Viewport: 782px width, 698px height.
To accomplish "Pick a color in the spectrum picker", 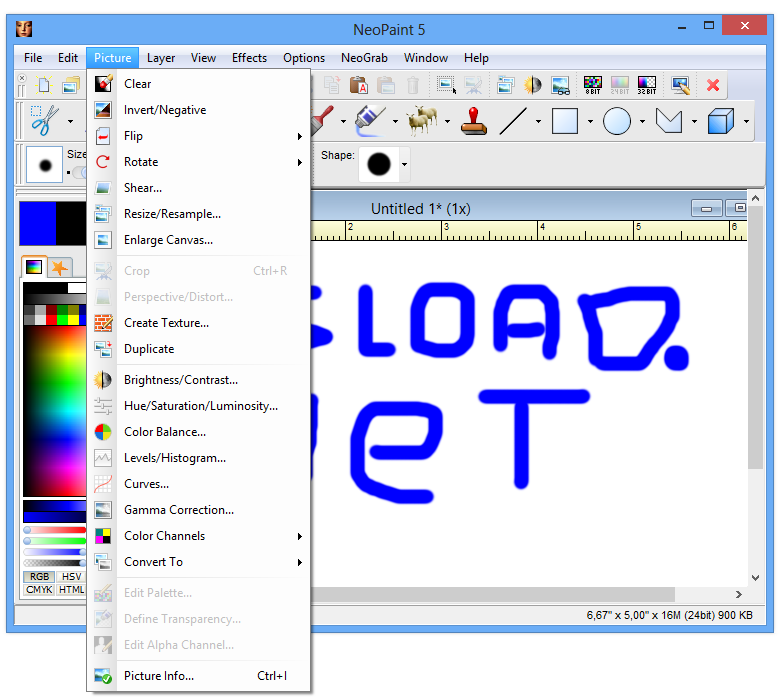I will coord(54,411).
